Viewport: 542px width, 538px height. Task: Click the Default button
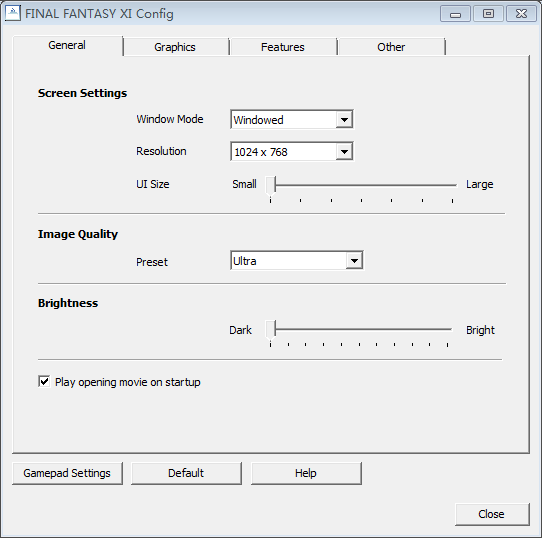pyautogui.click(x=186, y=473)
